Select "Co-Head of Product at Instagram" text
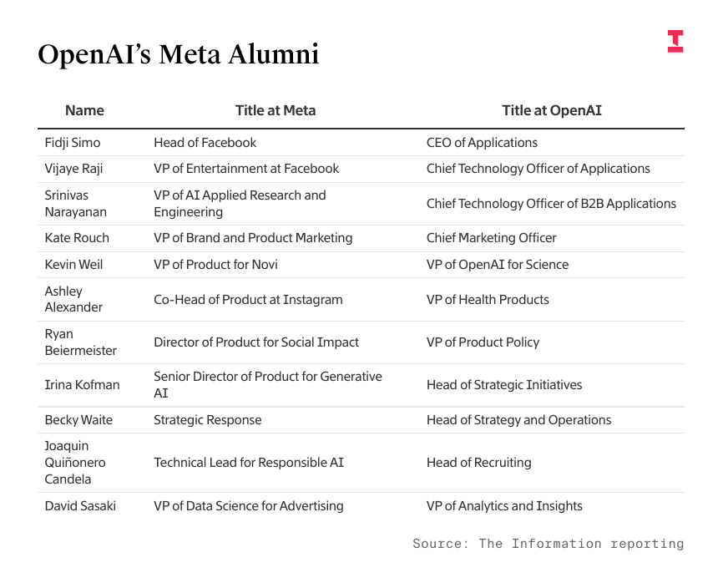 (x=248, y=300)
